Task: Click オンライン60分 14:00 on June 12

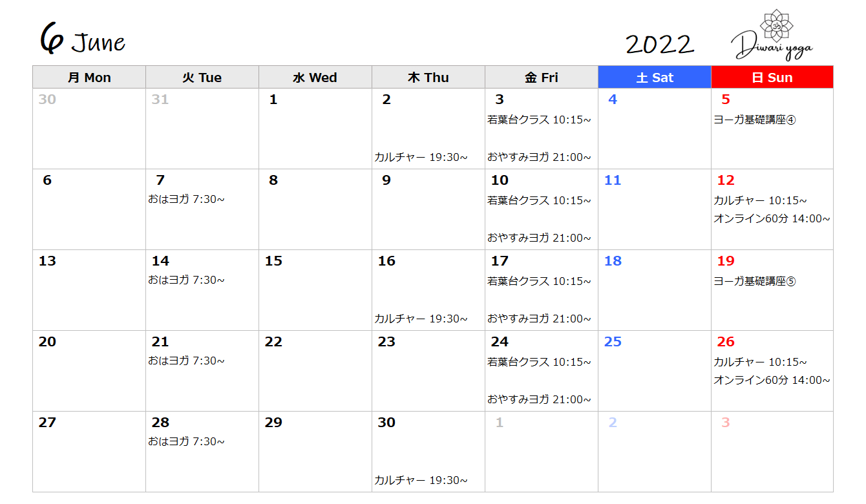Action: pos(772,218)
